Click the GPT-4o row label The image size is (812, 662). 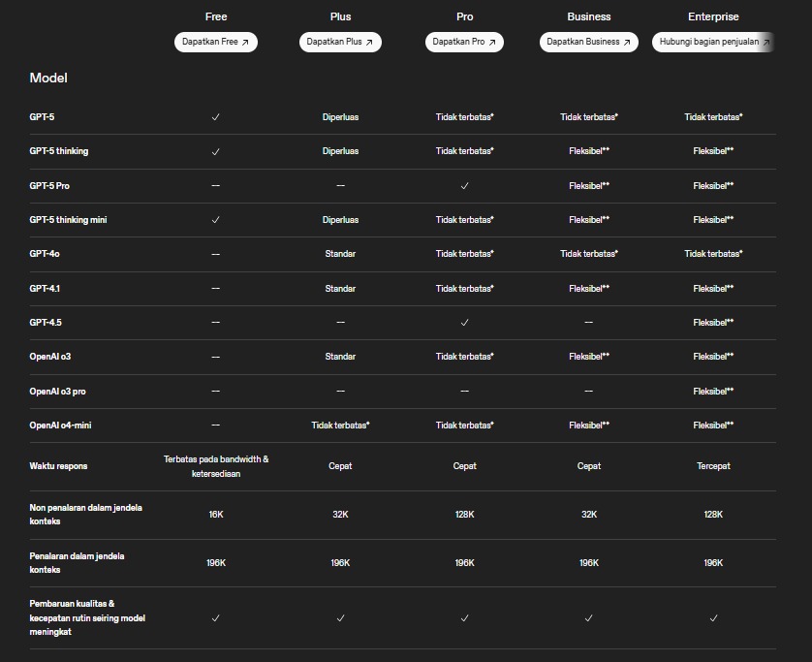click(45, 254)
